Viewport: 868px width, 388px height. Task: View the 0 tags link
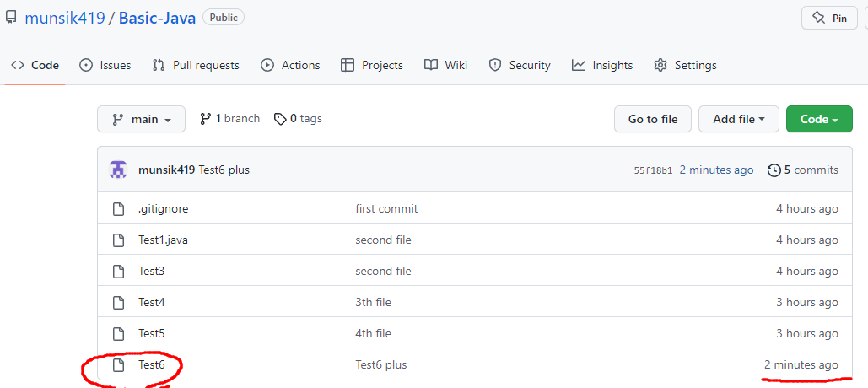pos(298,118)
